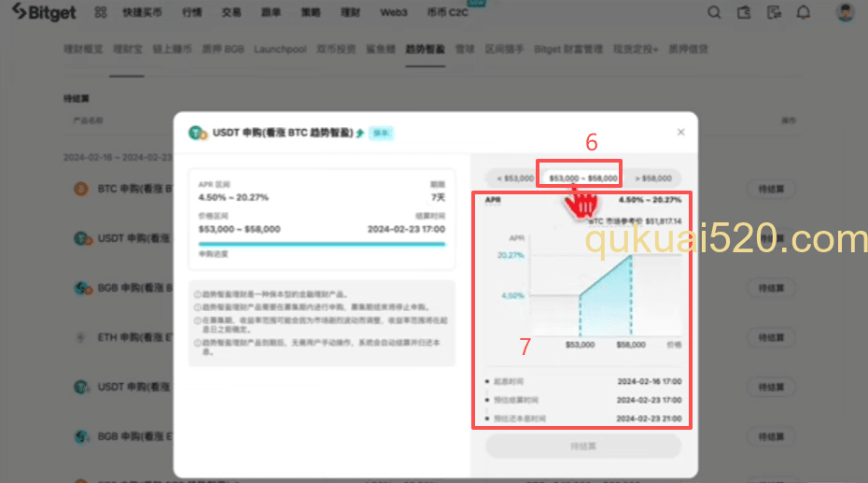This screenshot has width=868, height=483.
Task: Select the $53,000 ~ $58,000 range tab
Action: click(x=583, y=178)
